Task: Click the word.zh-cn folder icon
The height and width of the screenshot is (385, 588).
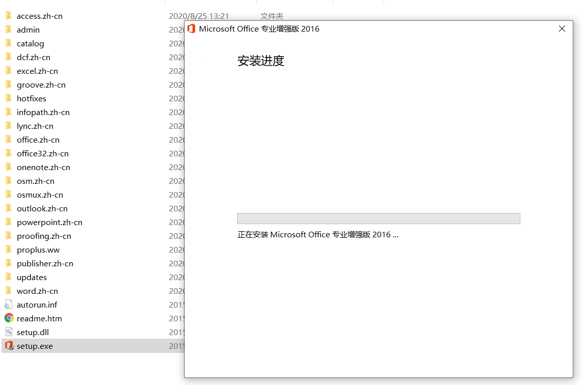Action: (9, 291)
